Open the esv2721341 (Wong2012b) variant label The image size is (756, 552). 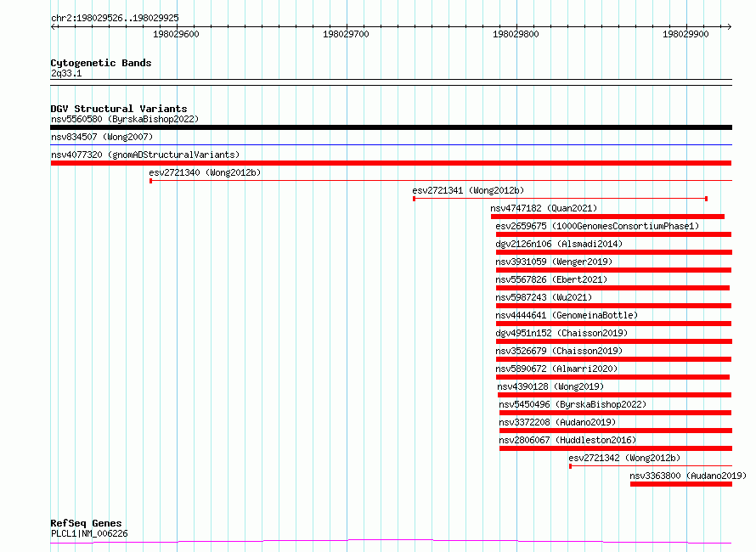click(x=468, y=190)
